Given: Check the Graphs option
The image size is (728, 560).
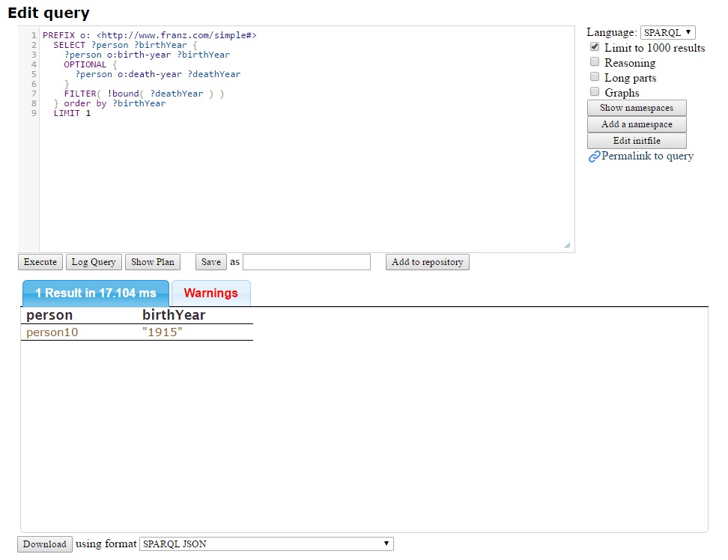Looking at the screenshot, I should point(595,92).
